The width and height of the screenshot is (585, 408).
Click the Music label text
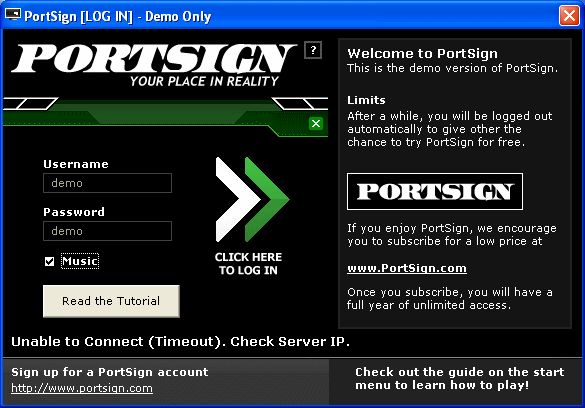pos(80,261)
